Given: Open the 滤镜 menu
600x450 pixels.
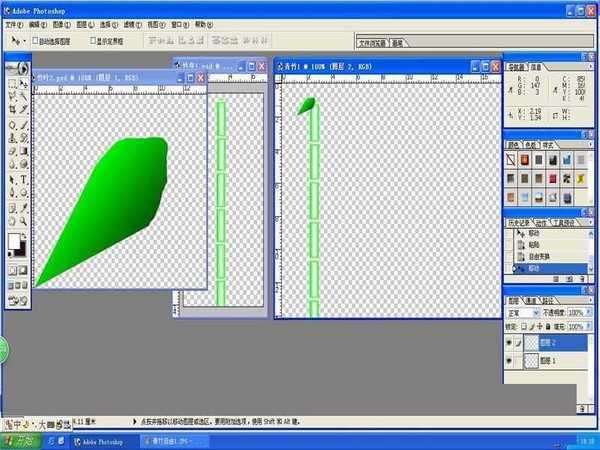Looking at the screenshot, I should point(129,21).
